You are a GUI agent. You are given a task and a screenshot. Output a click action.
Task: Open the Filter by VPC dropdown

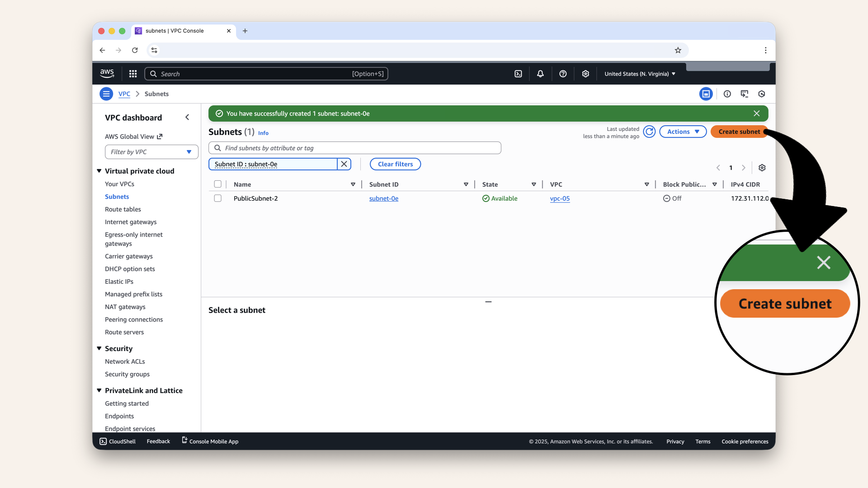click(151, 152)
